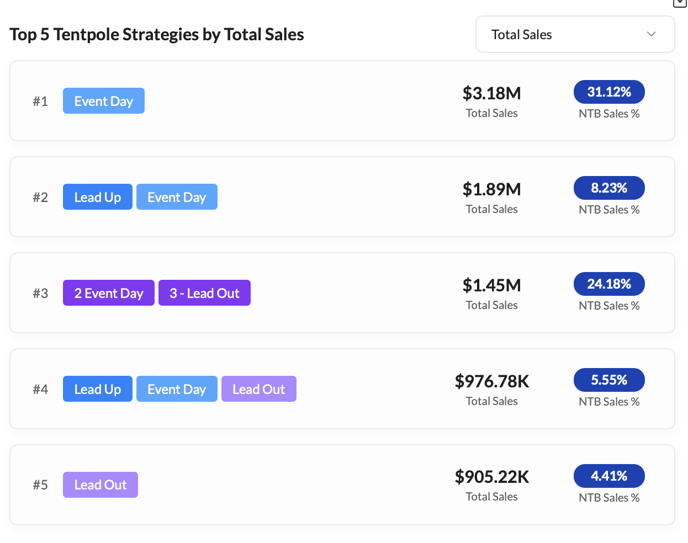Click the 31.12% NTB Sales badge
688x543 pixels.
tap(609, 92)
